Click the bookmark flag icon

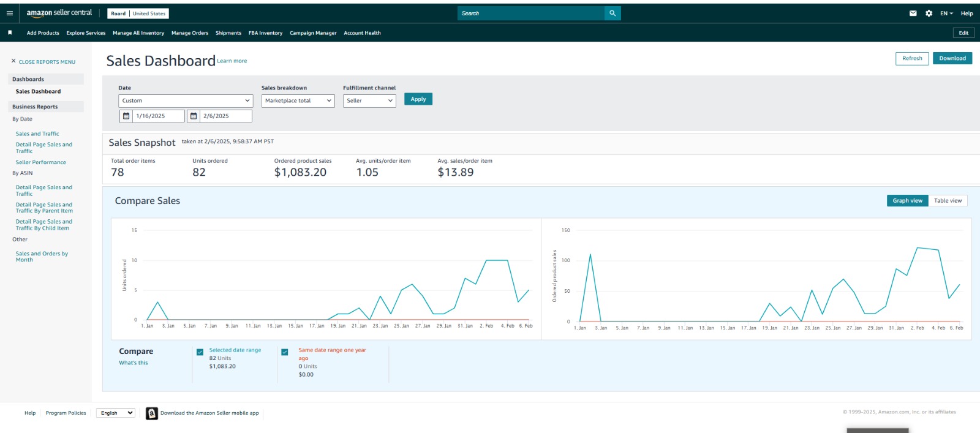point(10,32)
